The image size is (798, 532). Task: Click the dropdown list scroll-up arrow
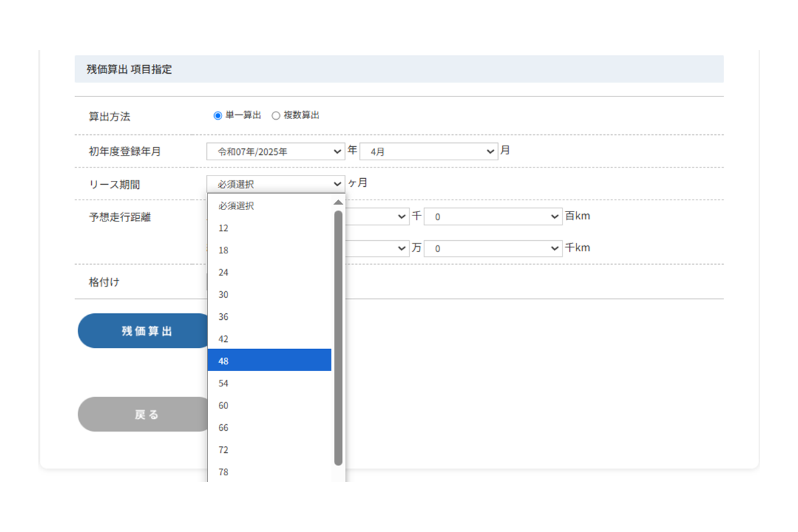tap(338, 202)
